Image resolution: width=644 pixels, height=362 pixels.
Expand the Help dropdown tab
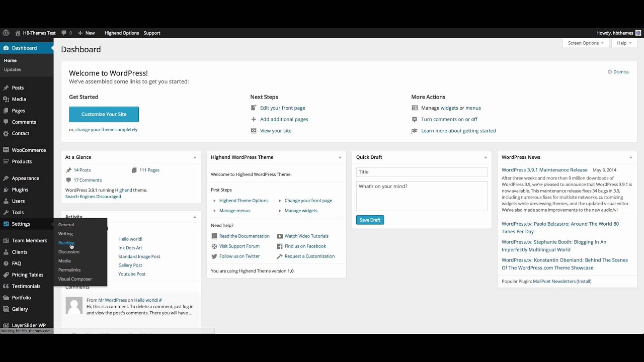[624, 43]
